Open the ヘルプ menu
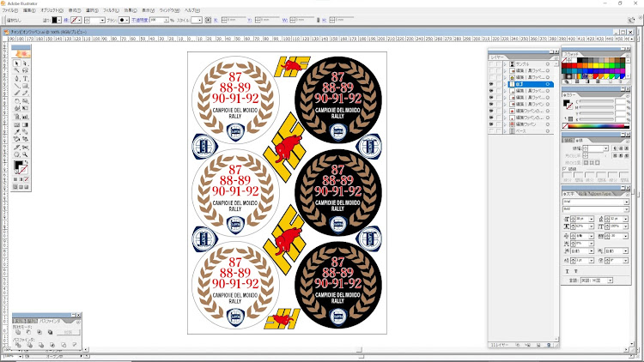The width and height of the screenshot is (644, 362). point(191,10)
